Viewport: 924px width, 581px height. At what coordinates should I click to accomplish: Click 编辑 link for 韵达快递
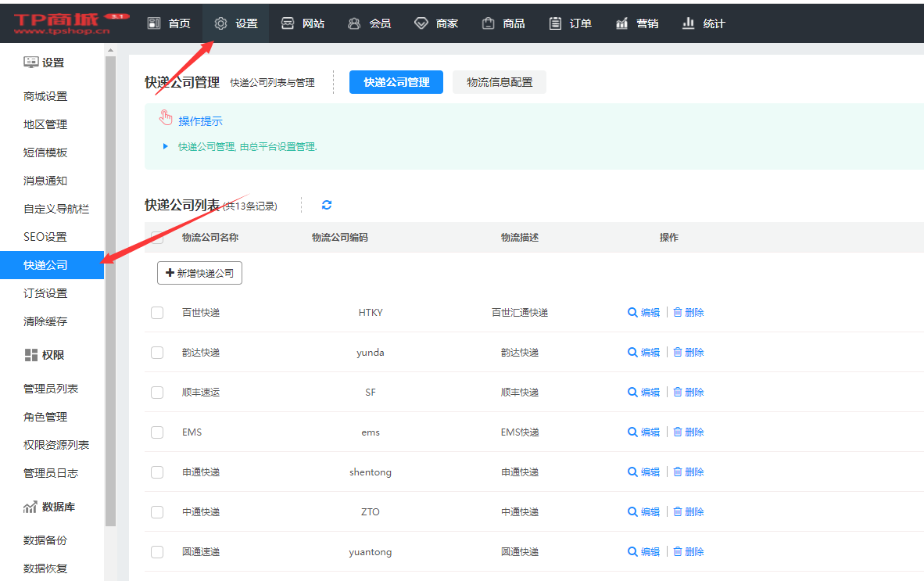pyautogui.click(x=643, y=351)
